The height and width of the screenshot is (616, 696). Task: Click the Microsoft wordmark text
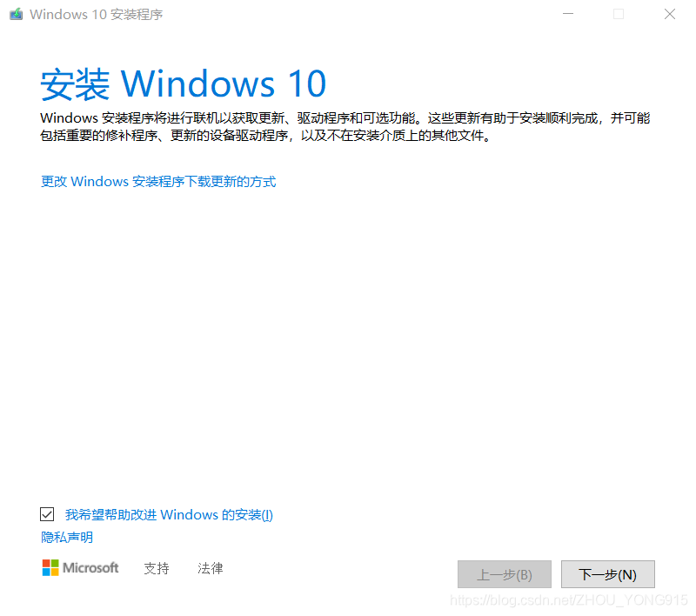90,567
